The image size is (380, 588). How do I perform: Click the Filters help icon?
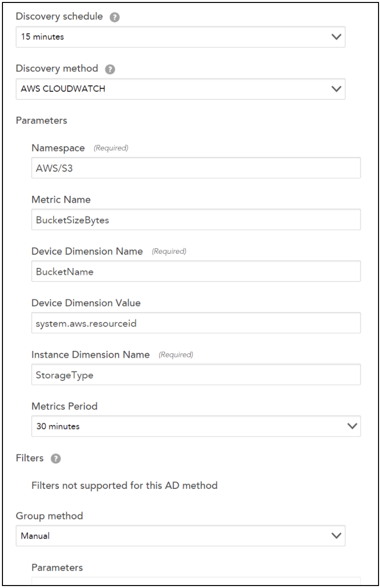coord(56,458)
